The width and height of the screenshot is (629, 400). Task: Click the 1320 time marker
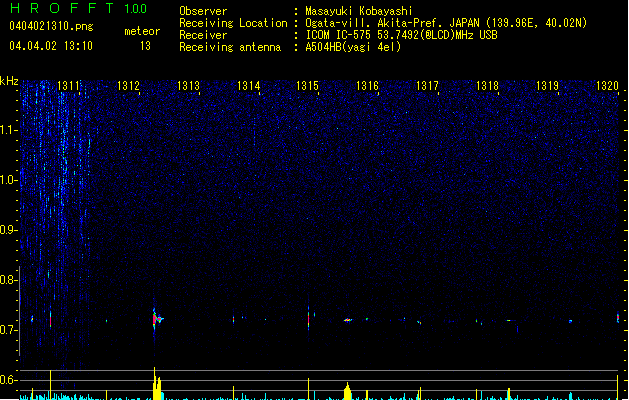pyautogui.click(x=607, y=86)
